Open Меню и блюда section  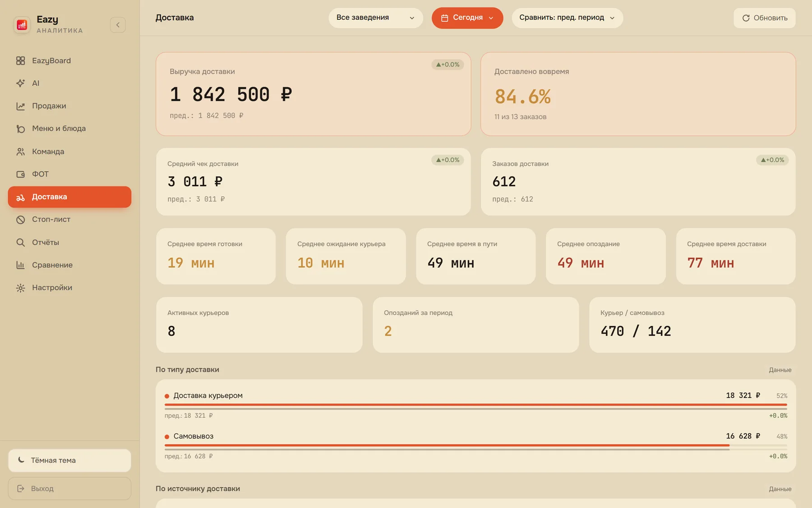pos(69,129)
